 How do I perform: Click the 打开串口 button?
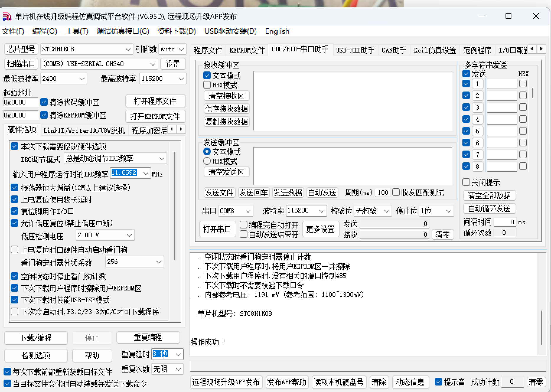coord(217,229)
